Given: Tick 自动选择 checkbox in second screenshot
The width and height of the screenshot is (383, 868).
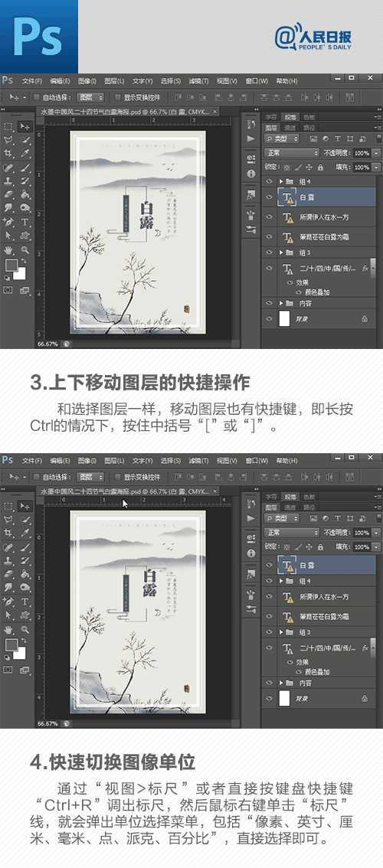Looking at the screenshot, I should pyautogui.click(x=37, y=477).
